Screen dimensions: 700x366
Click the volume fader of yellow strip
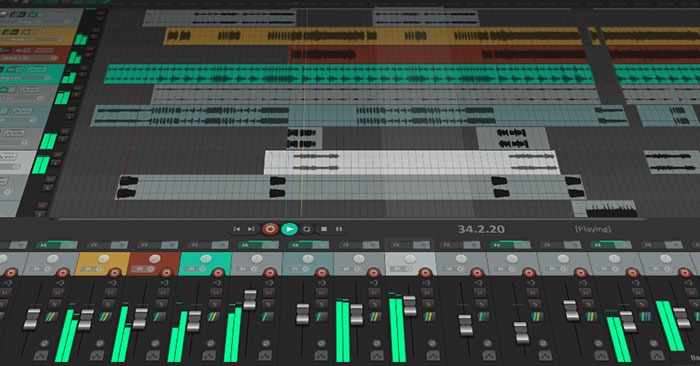click(x=87, y=320)
